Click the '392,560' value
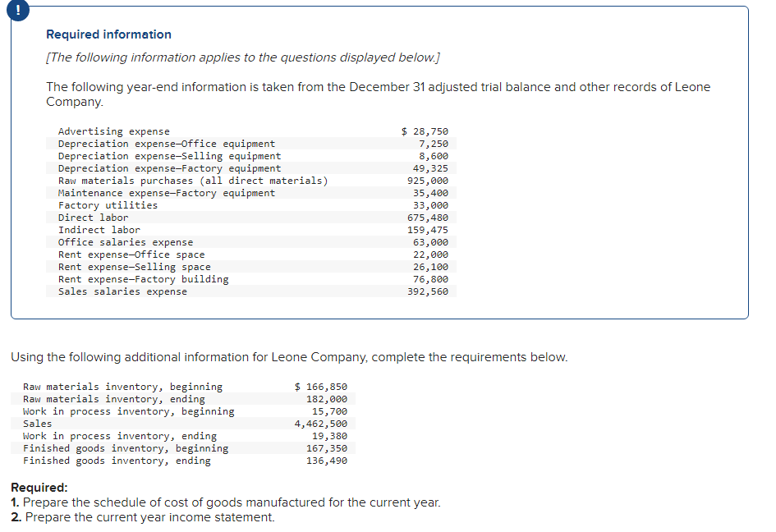776x532 pixels. [x=428, y=291]
